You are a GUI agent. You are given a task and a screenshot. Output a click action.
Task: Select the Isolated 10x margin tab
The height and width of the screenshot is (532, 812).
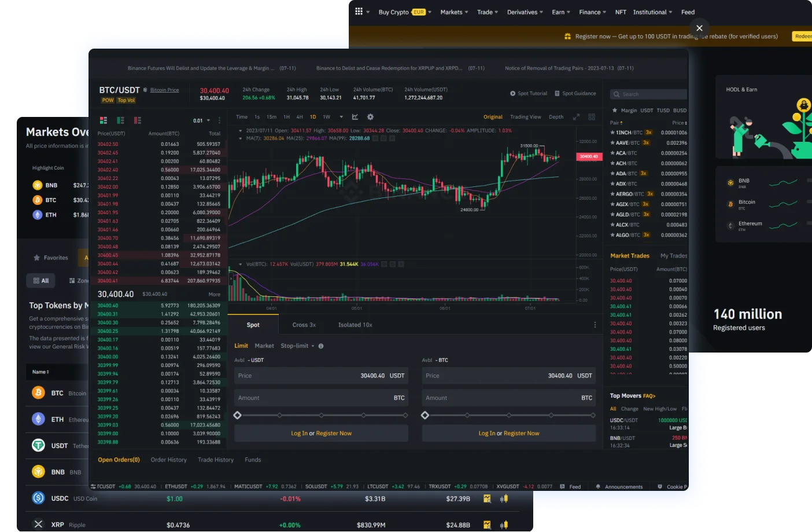[x=355, y=325]
